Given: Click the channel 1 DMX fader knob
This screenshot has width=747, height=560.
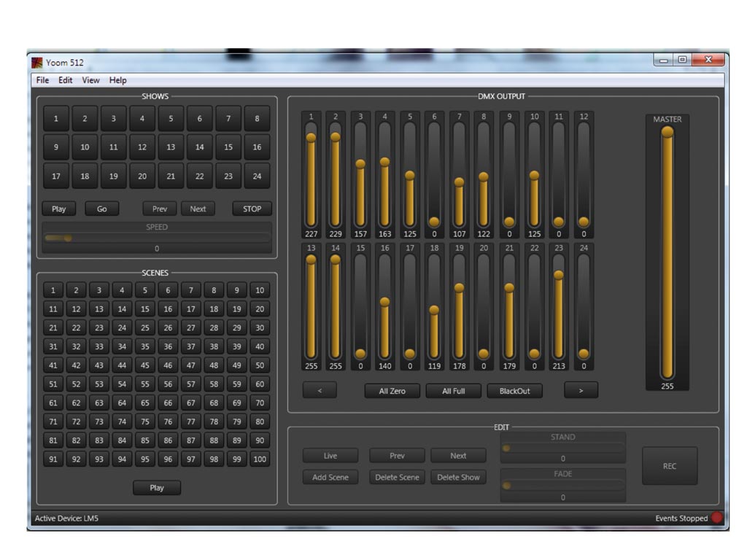Looking at the screenshot, I should pos(311,137).
